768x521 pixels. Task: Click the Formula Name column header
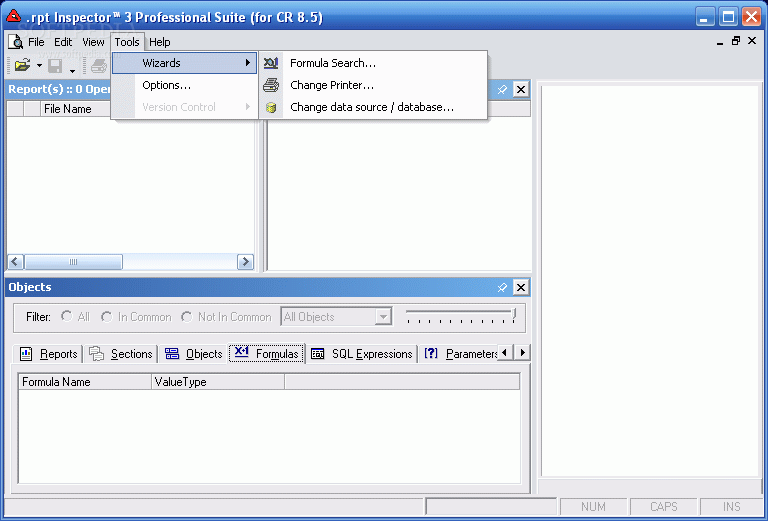point(85,382)
